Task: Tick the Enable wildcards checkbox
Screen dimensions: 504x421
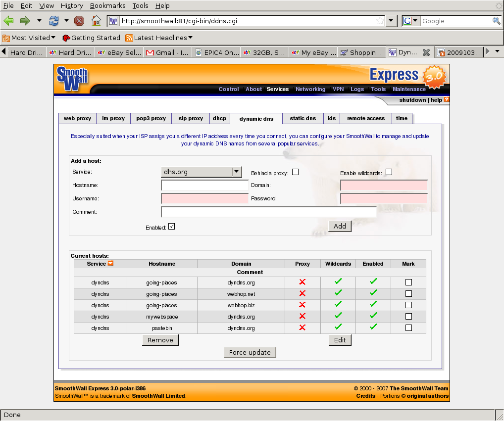Action: (x=389, y=172)
